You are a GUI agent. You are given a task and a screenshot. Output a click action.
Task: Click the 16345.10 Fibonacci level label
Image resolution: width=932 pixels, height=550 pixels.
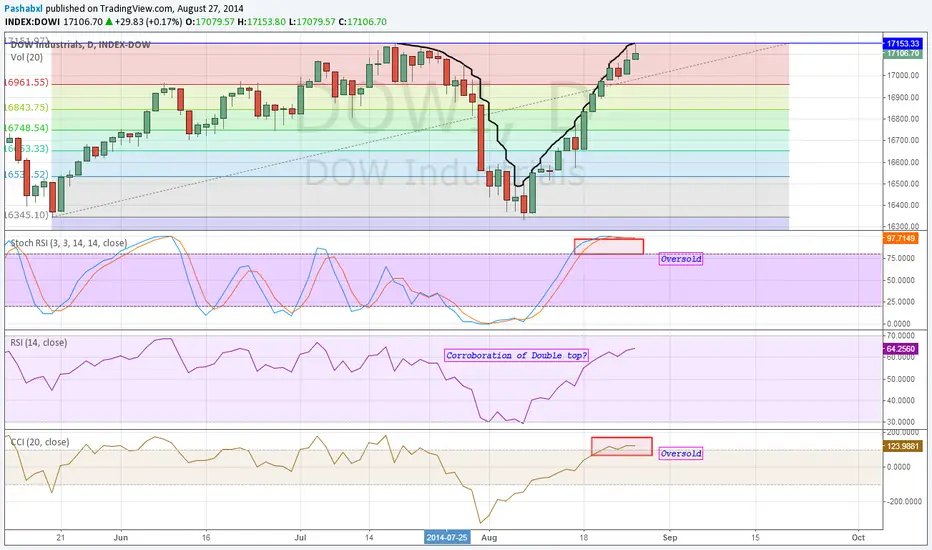[26, 215]
